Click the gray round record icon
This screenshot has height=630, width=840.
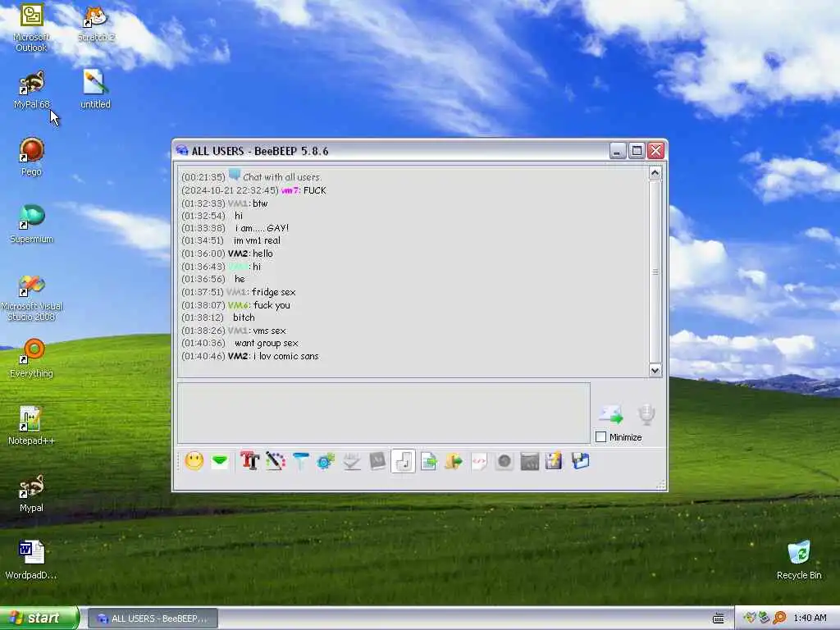coord(504,461)
